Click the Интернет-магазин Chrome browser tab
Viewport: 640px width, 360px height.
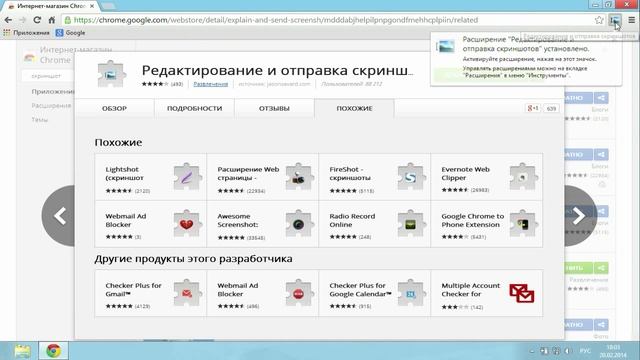(x=51, y=6)
